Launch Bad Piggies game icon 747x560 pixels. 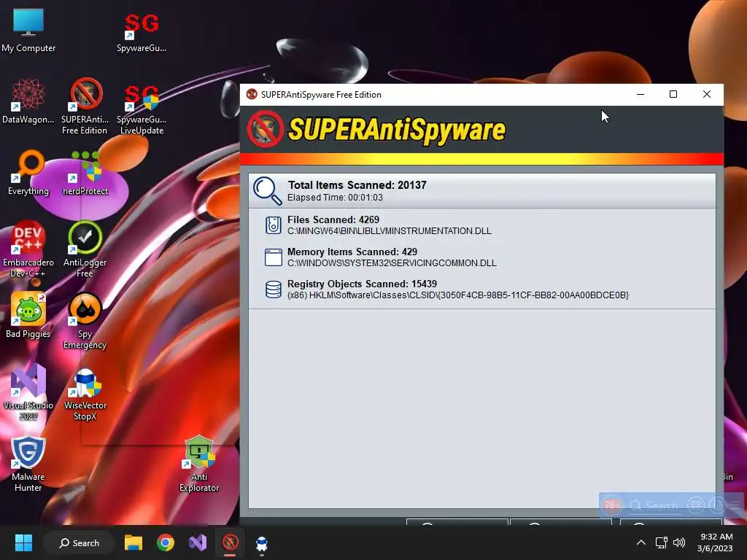tap(28, 315)
